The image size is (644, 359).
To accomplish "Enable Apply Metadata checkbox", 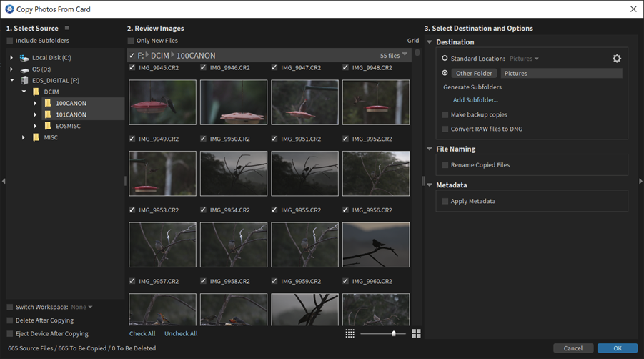I will (x=445, y=201).
